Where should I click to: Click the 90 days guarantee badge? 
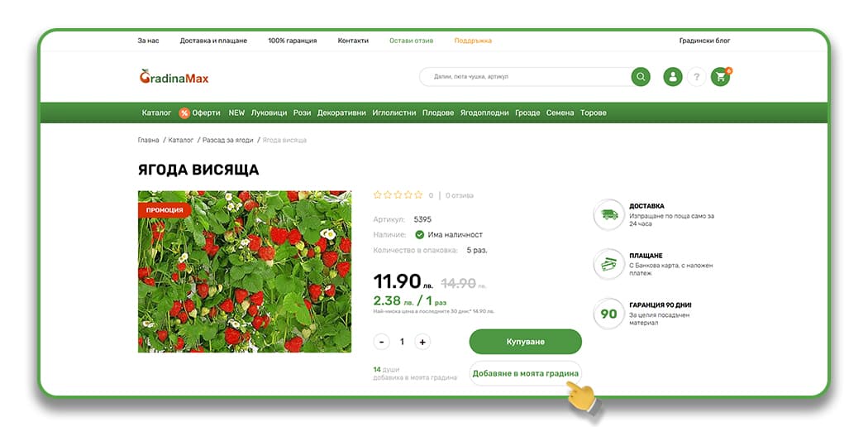(x=609, y=314)
